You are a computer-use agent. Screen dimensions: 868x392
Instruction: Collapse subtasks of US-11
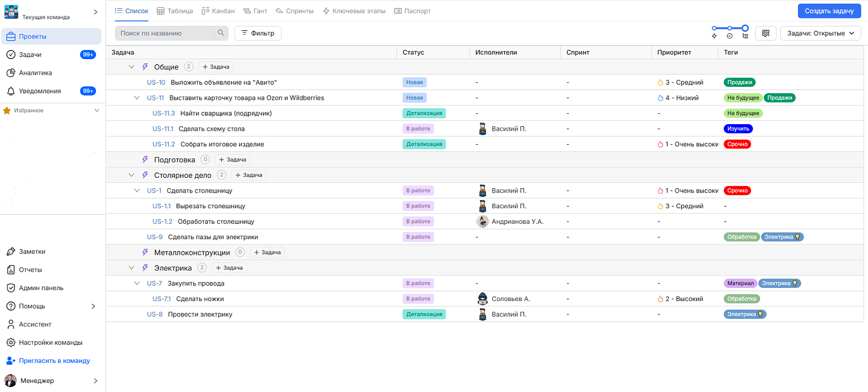[x=137, y=98]
